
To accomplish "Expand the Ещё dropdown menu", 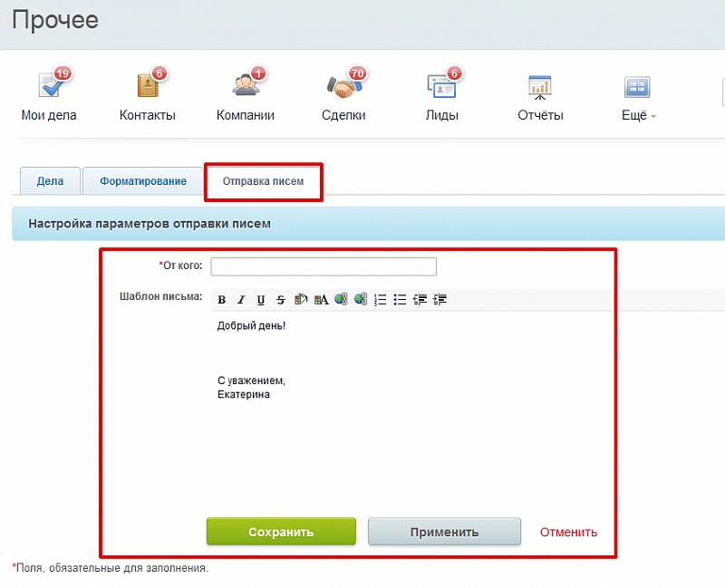I will pos(639,115).
